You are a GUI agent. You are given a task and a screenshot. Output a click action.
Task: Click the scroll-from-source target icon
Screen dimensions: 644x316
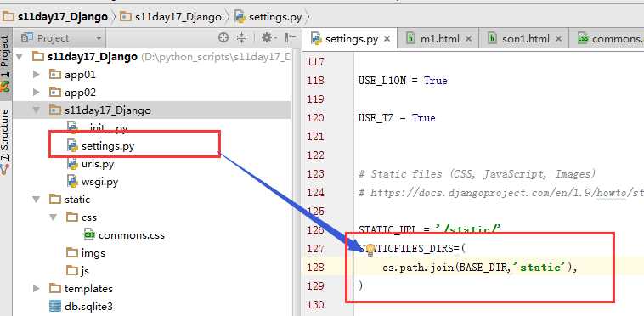223,38
